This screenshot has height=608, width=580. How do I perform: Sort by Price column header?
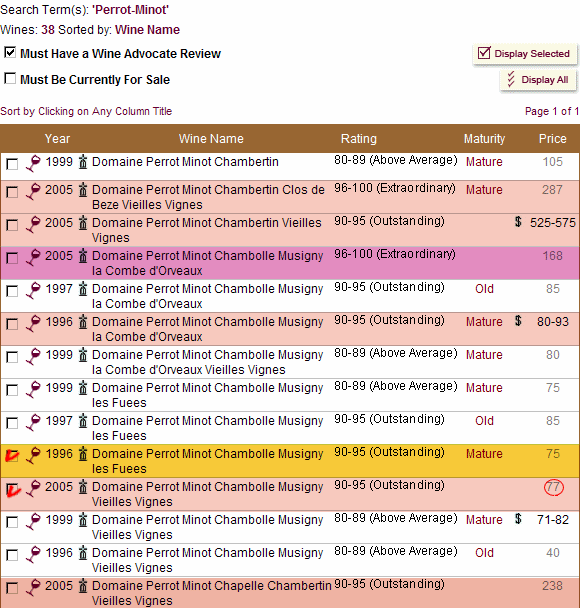pyautogui.click(x=552, y=139)
